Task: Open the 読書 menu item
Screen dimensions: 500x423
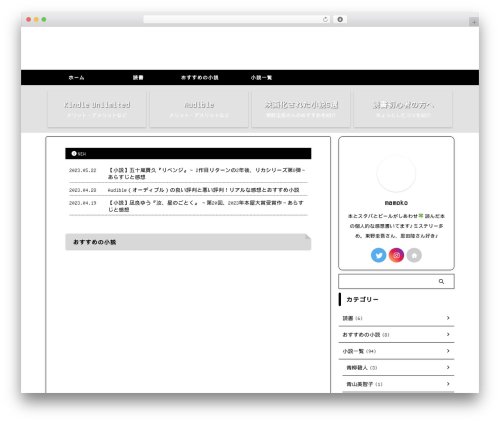Action: point(138,78)
